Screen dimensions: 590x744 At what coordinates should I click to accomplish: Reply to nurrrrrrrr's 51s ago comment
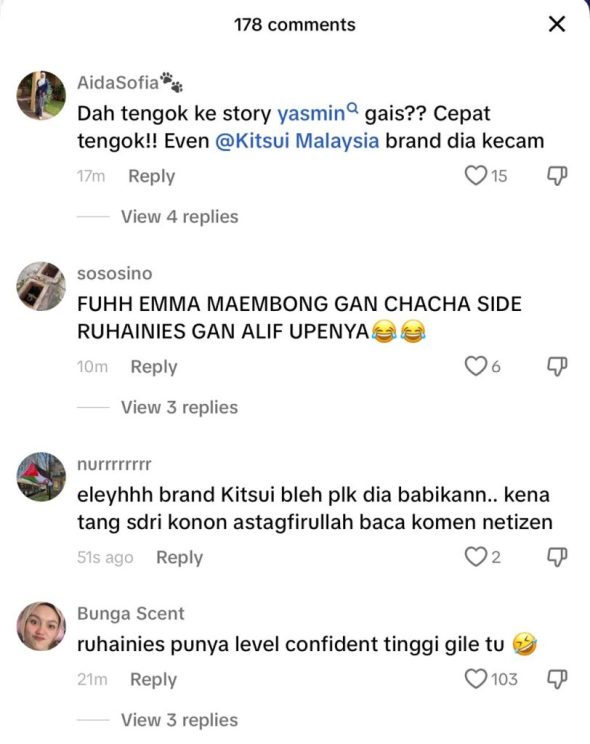(x=179, y=557)
